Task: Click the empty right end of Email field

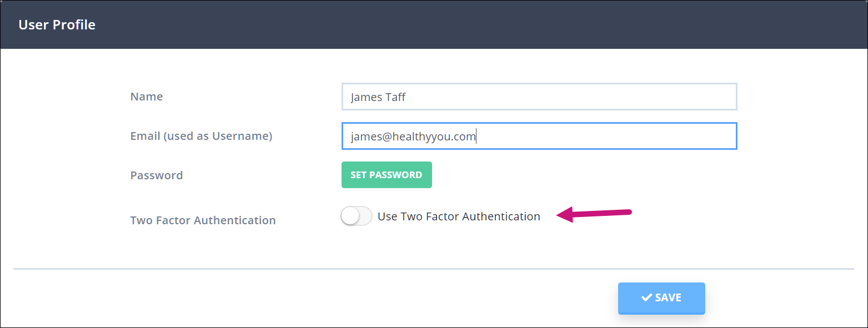Action: click(x=694, y=137)
